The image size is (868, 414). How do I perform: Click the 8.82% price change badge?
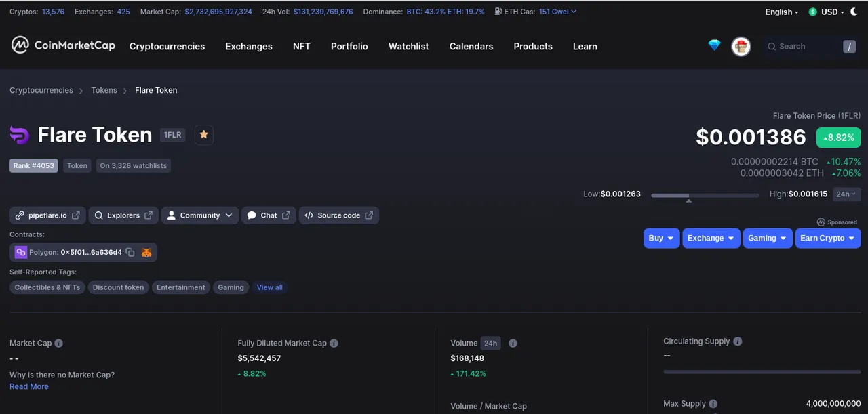coord(839,138)
